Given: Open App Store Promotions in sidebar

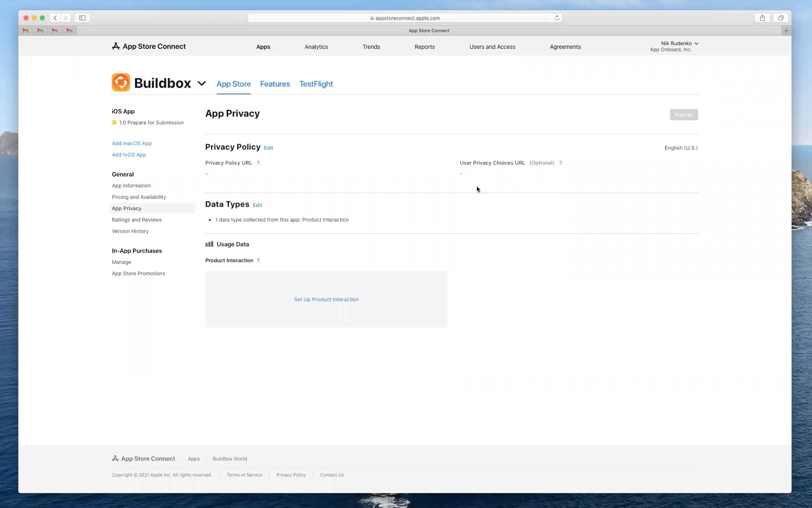Looking at the screenshot, I should tap(138, 274).
